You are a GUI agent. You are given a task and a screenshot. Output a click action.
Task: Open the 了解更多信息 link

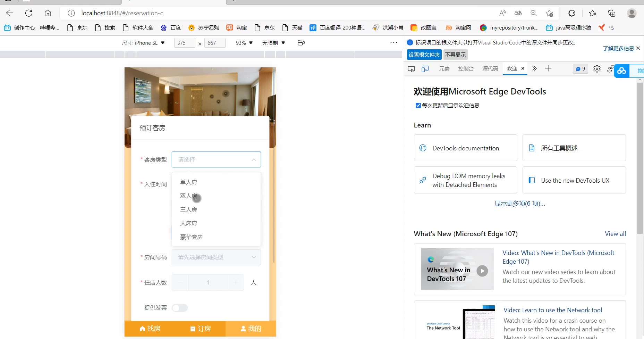618,48
